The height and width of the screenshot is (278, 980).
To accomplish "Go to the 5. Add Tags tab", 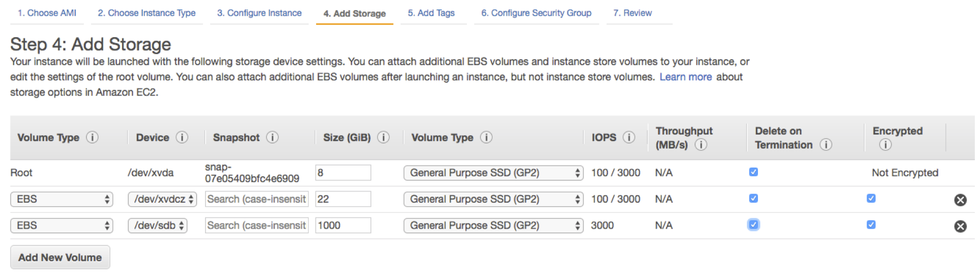I will [x=431, y=13].
